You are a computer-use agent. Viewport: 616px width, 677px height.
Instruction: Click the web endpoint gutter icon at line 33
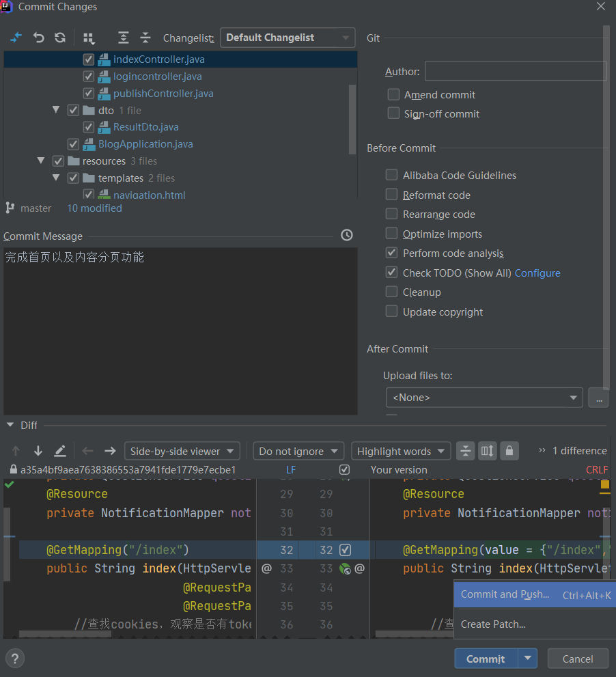[345, 568]
